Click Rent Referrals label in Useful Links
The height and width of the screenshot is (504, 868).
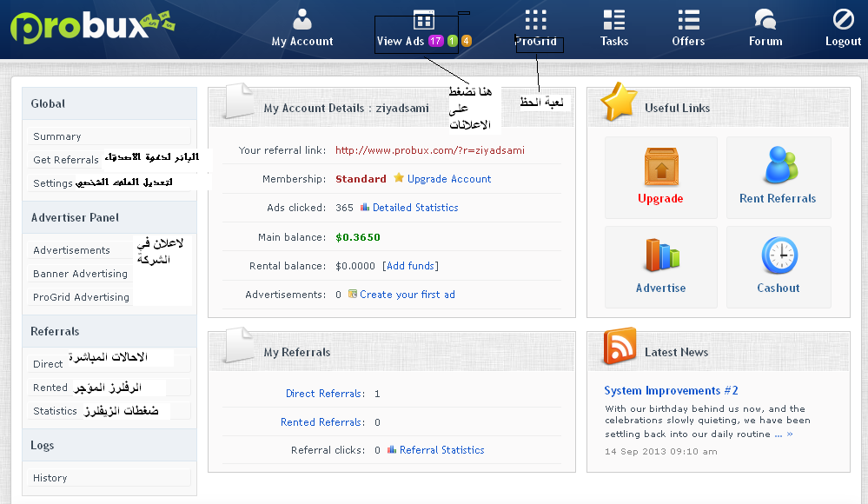coord(778,198)
